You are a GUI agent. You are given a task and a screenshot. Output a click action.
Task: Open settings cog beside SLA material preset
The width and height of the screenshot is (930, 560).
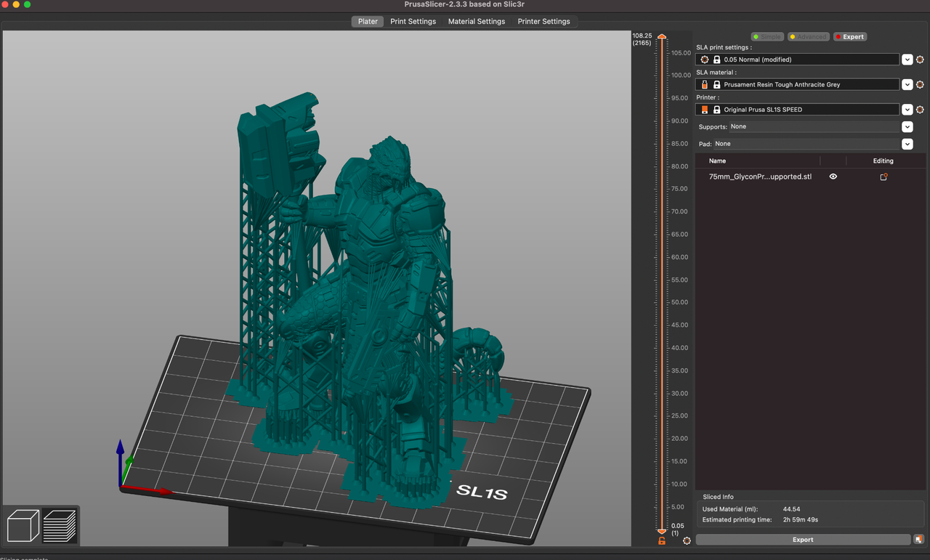pyautogui.click(x=920, y=85)
